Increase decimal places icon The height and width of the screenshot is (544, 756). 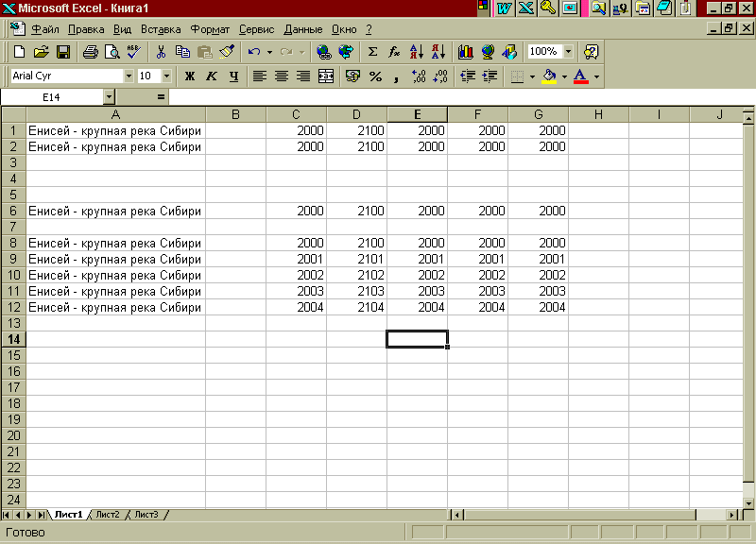(419, 76)
